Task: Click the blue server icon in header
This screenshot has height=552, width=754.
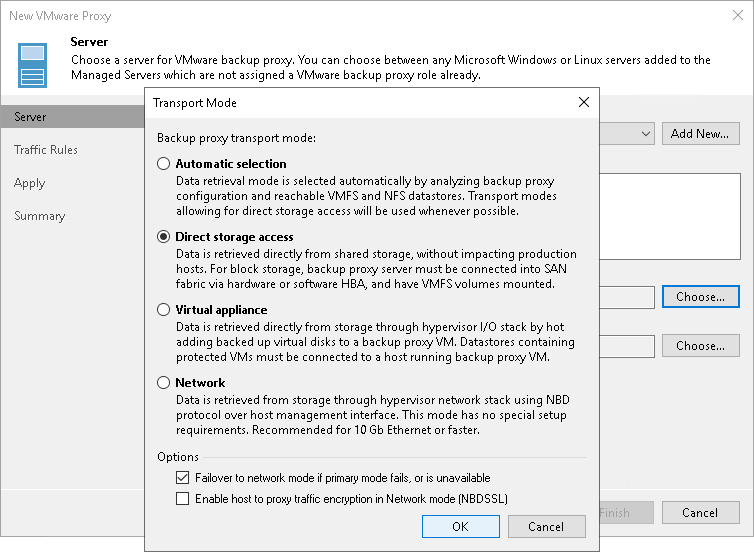Action: 32,65
